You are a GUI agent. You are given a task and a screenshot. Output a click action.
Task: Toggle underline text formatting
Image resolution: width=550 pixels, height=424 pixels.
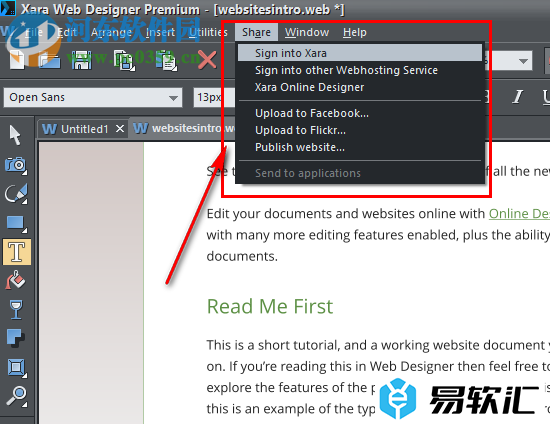click(x=546, y=97)
